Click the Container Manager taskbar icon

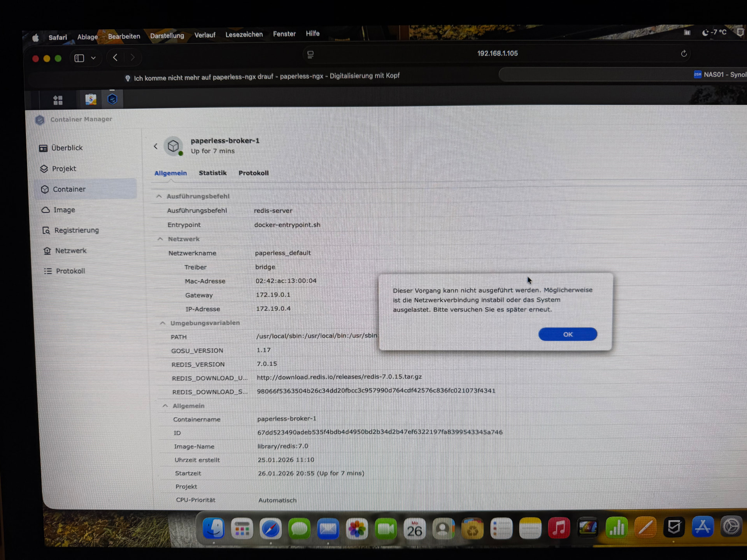112,100
